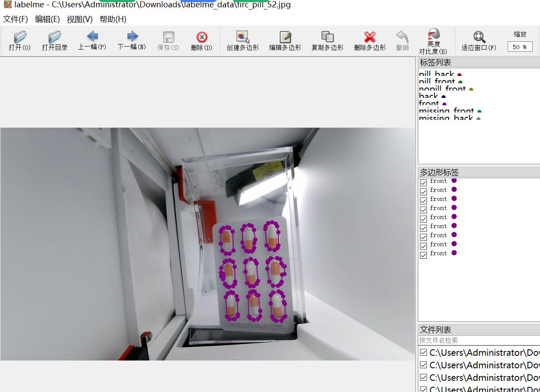Open Brightness Contrast (亮度对比度) tool
Image resolution: width=540 pixels, height=392 pixels.
(x=433, y=41)
